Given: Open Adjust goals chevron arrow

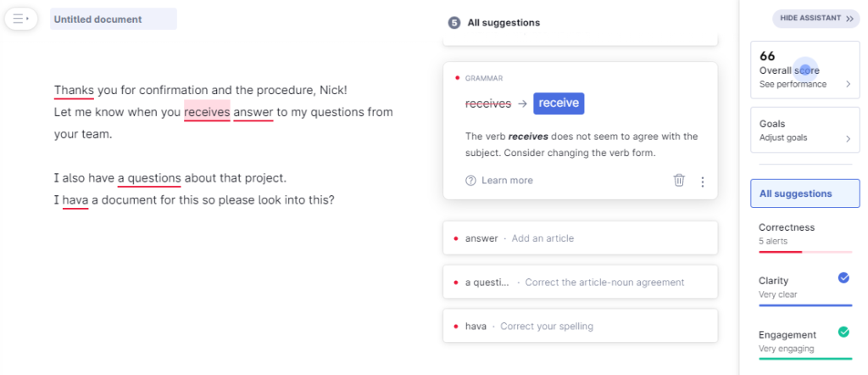Looking at the screenshot, I should tap(849, 137).
